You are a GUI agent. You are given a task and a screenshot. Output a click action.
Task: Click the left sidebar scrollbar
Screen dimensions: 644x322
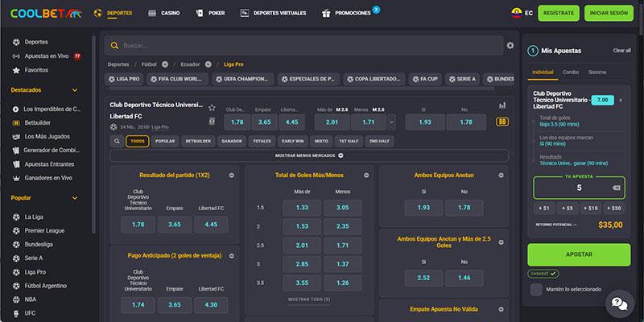tap(93, 134)
